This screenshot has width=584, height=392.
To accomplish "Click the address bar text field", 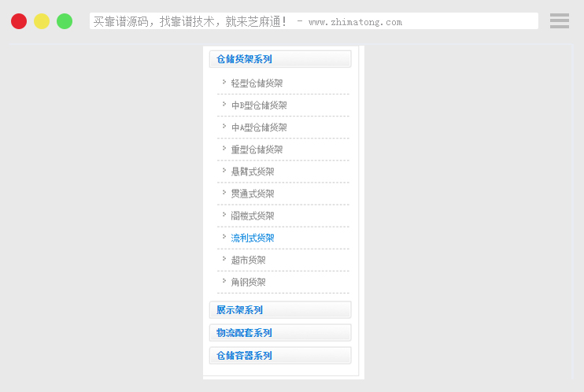I will 313,21.
